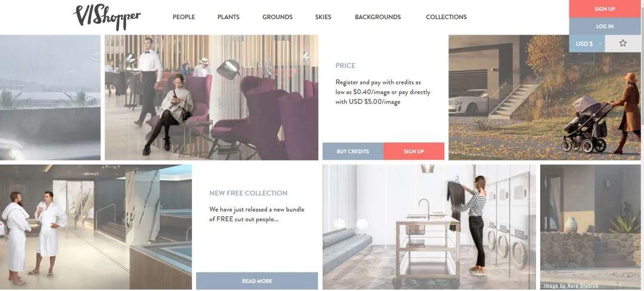Go to the PLANTS category
Screen dimensions: 644x291
(228, 17)
